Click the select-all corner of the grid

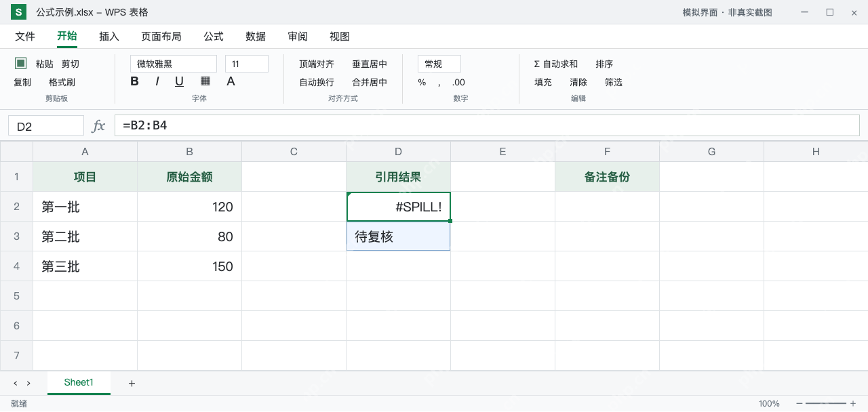pos(16,152)
